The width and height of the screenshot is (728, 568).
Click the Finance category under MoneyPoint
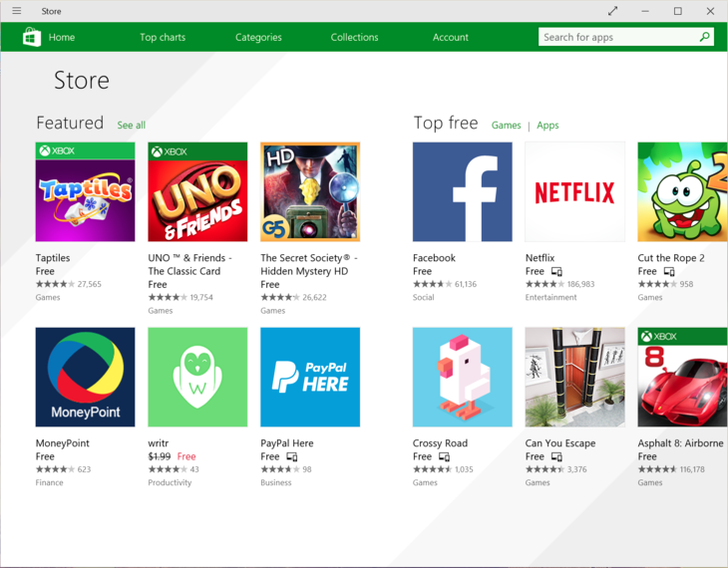coord(49,482)
